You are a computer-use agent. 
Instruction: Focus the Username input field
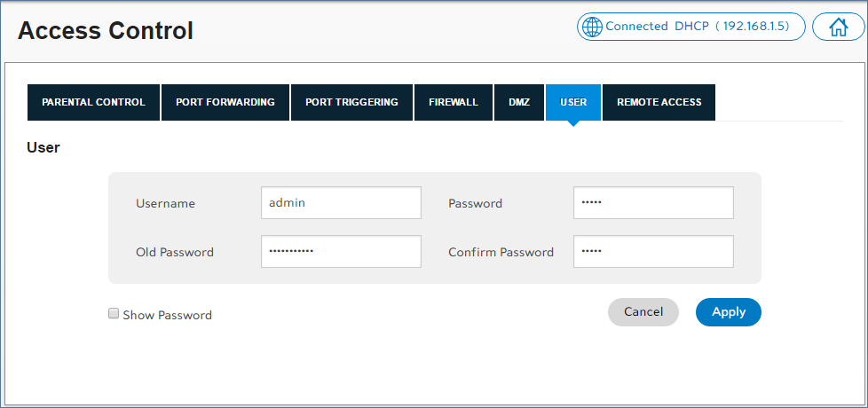pyautogui.click(x=341, y=202)
